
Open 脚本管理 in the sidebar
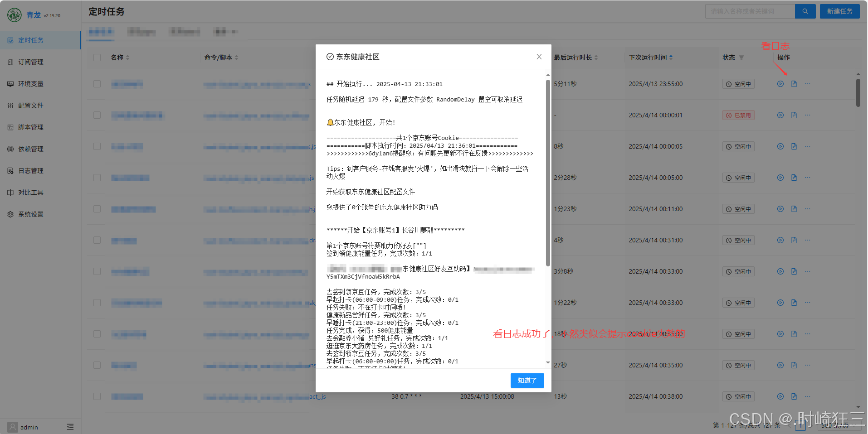pos(40,127)
